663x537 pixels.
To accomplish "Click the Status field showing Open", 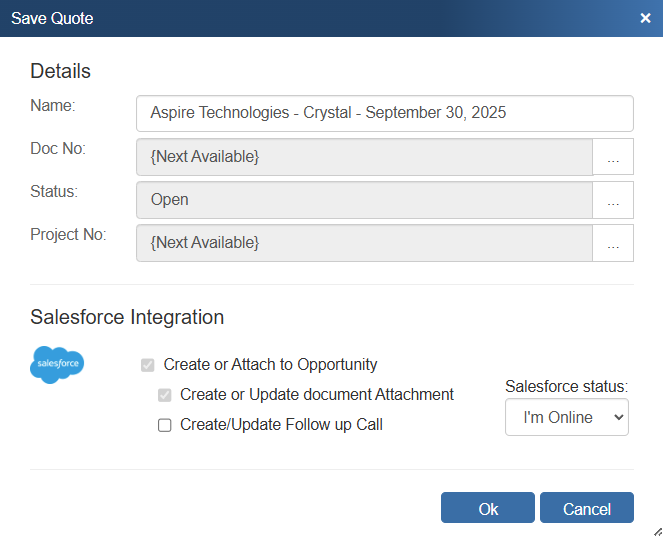I will coord(364,200).
